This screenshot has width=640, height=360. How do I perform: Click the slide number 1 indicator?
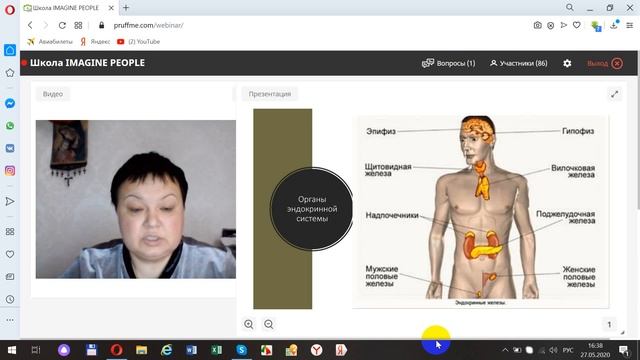[x=609, y=324]
